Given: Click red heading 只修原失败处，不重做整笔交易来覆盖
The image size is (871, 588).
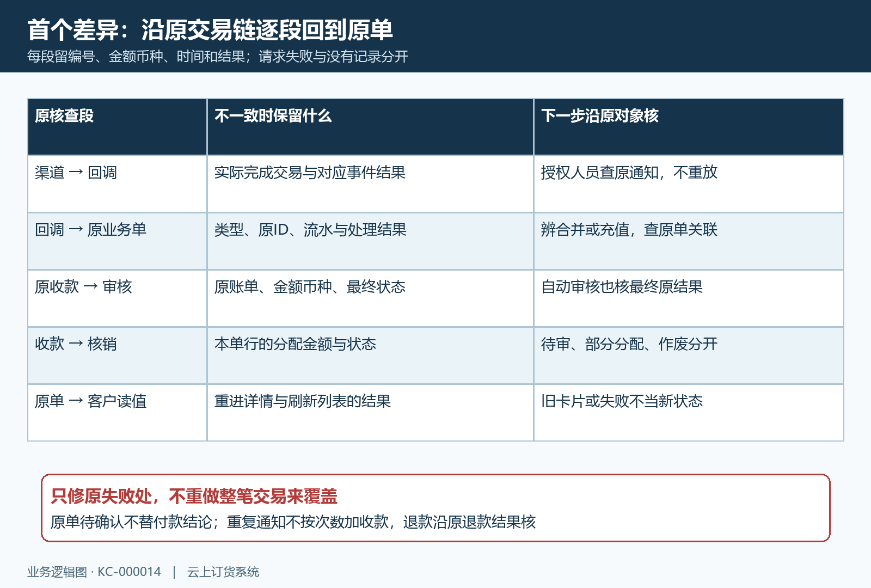Looking at the screenshot, I should click(194, 496).
